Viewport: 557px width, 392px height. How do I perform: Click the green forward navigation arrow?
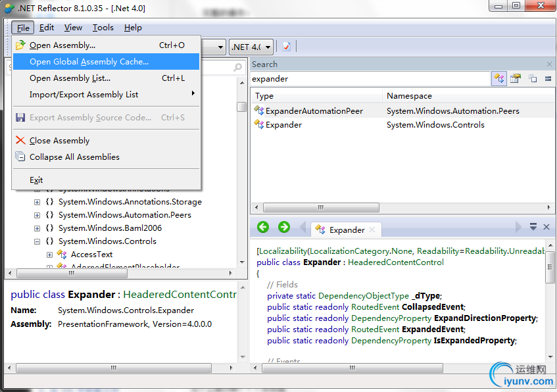284,227
